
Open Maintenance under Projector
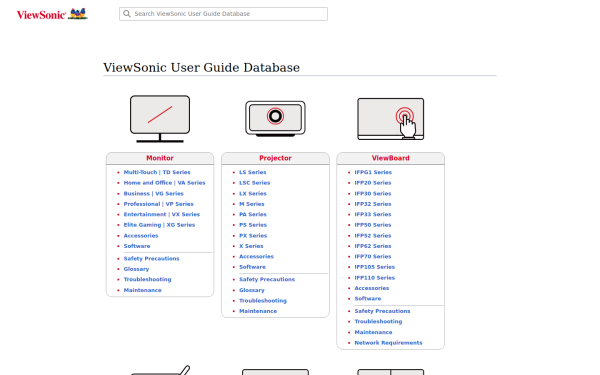point(258,311)
